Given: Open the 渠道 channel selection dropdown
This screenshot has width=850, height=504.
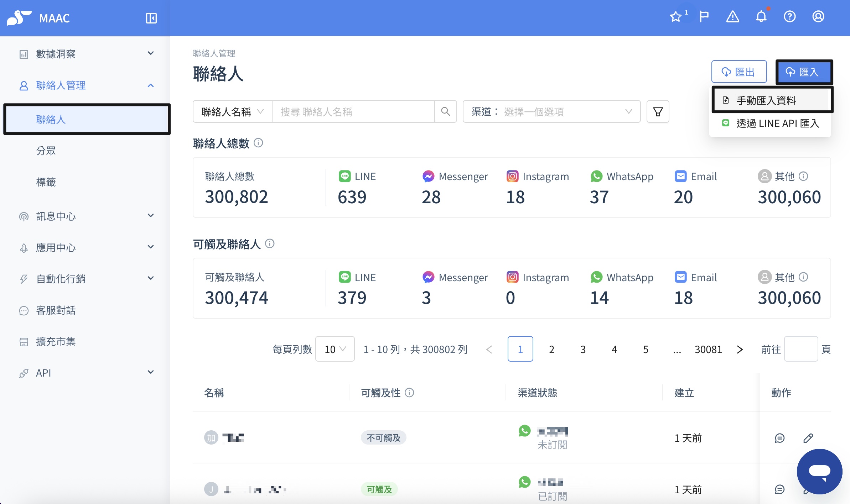Looking at the screenshot, I should (552, 111).
